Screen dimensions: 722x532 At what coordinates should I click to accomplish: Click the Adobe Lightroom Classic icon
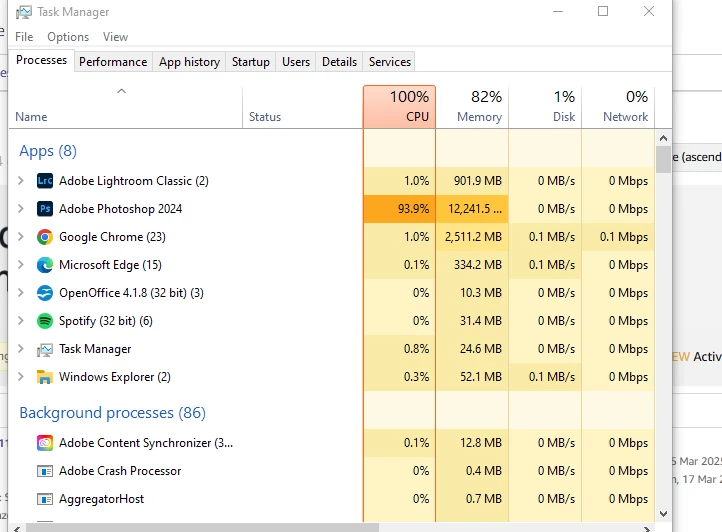point(45,181)
